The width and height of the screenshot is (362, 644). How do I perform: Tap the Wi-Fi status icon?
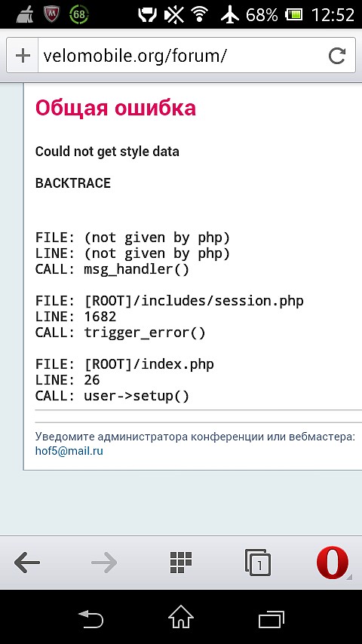tap(199, 15)
